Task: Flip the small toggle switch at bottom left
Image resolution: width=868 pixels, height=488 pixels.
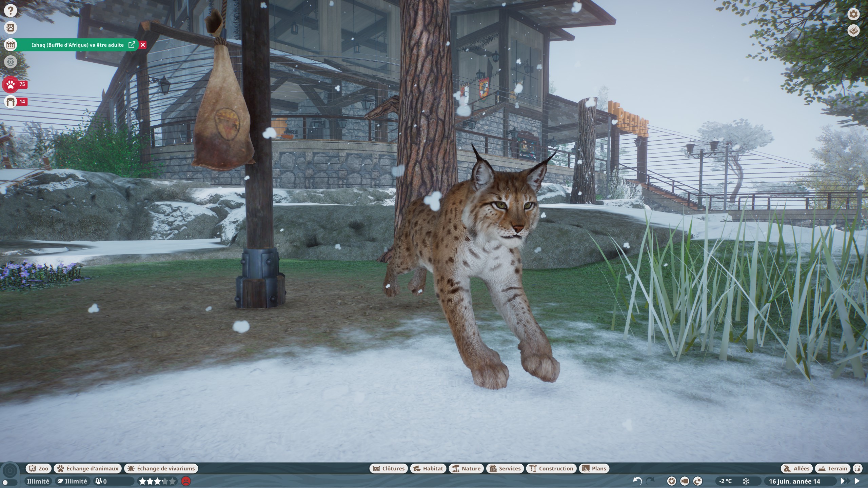Action: click(9, 482)
